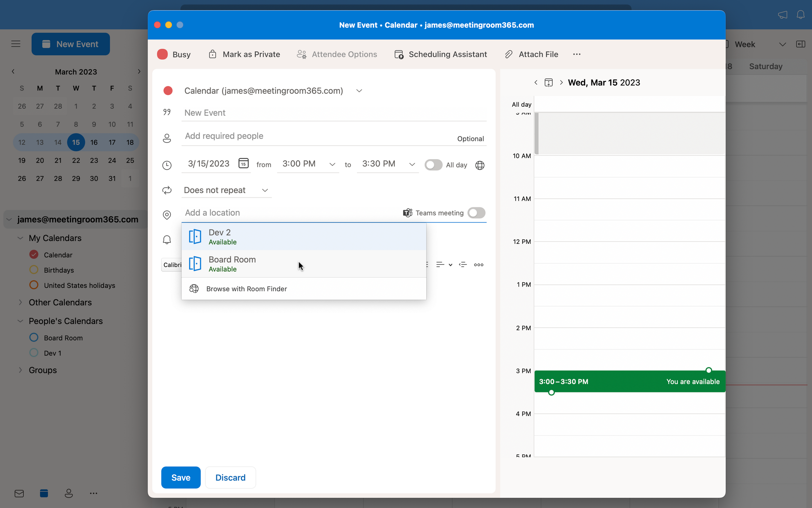Select Board Room from location suggestions
Viewport: 812px width, 508px height.
(303, 263)
